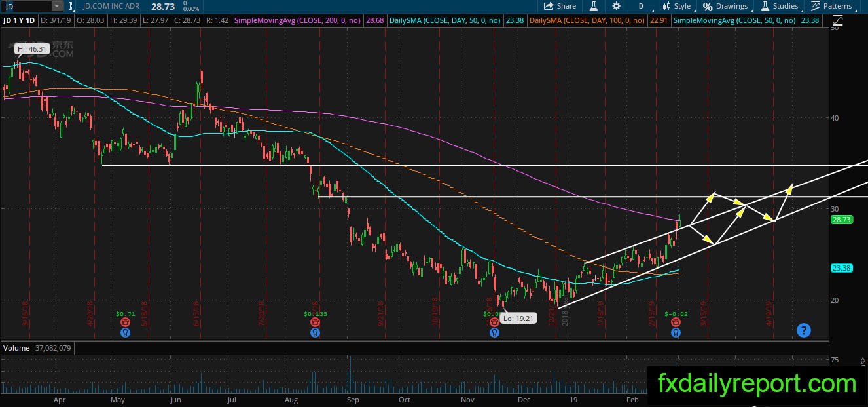Select the DailySMA (CLOSE, DAY, 50, 0, no) label
Image resolution: width=868 pixels, height=407 pixels.
(444, 21)
